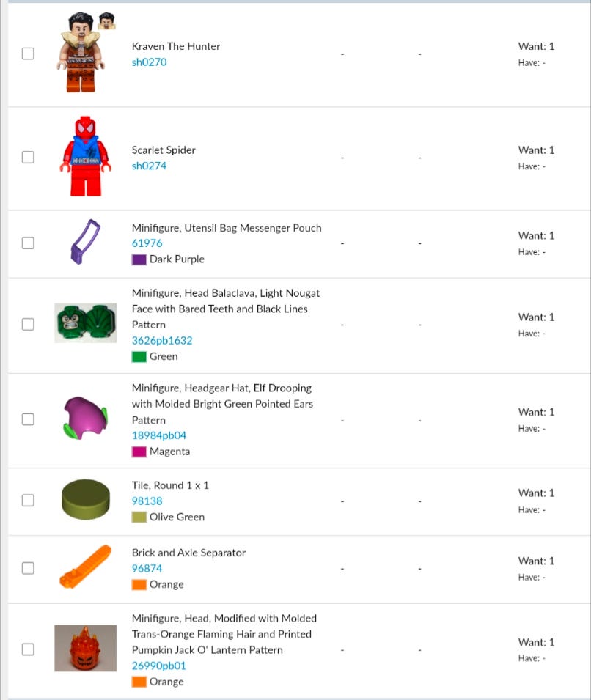
Task: Click the magenta Elf hat image
Action: (85, 419)
